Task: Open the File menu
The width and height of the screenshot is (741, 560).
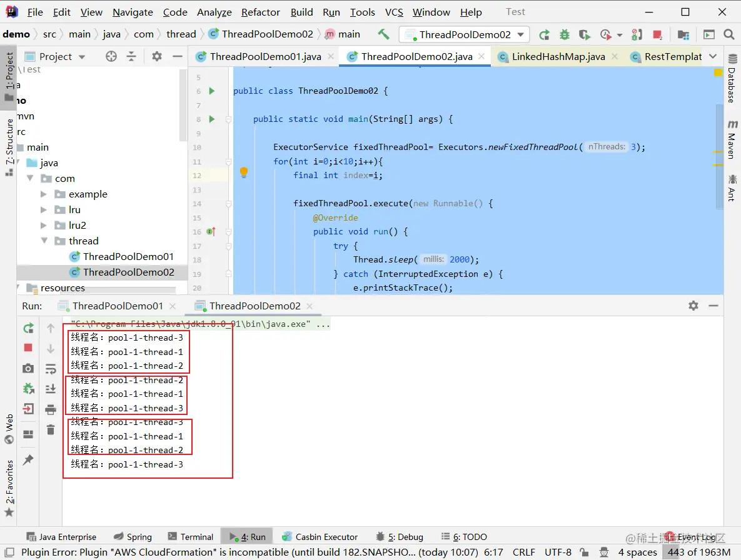Action: (x=35, y=12)
